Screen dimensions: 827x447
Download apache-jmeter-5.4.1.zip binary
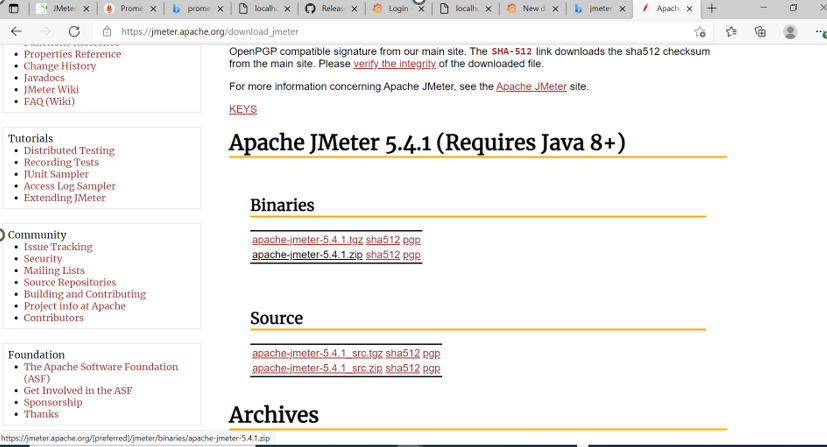(x=307, y=255)
